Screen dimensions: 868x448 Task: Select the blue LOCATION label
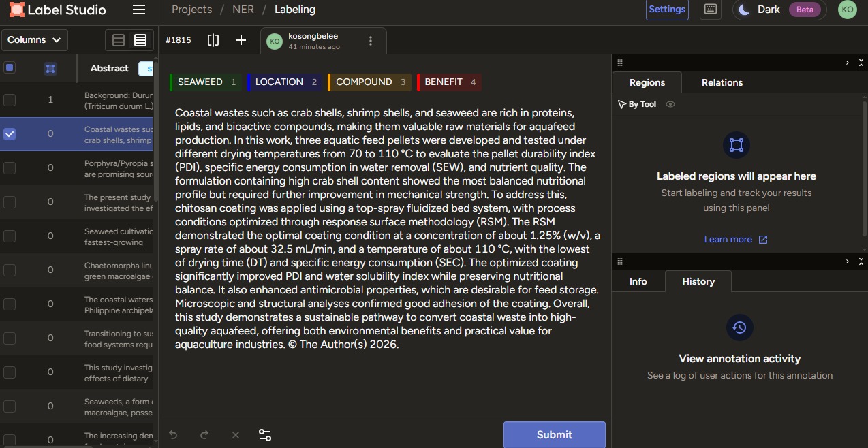284,82
